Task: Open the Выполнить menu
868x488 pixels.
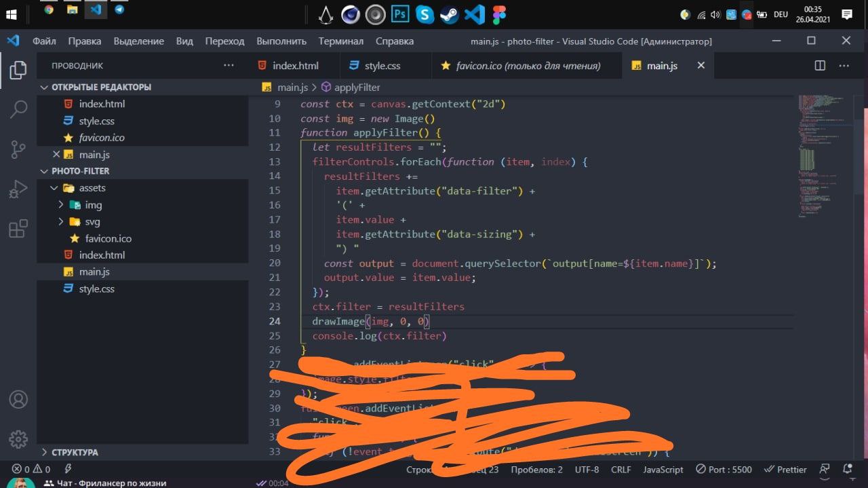Action: point(281,41)
